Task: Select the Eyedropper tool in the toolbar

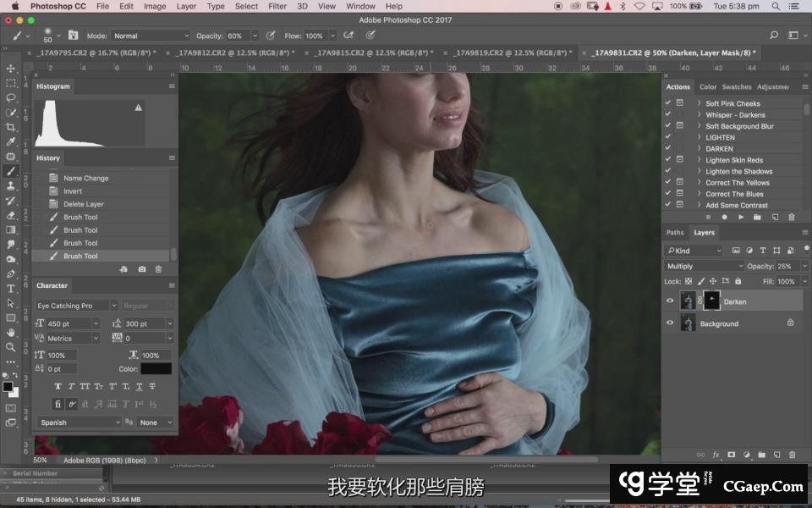Action: [11, 141]
